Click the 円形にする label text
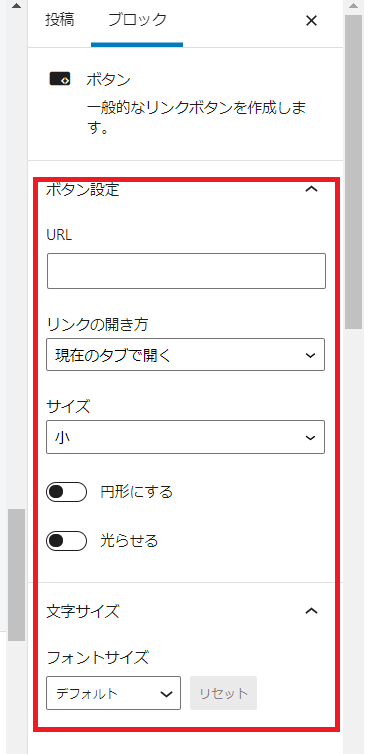389x754 pixels. (x=136, y=492)
